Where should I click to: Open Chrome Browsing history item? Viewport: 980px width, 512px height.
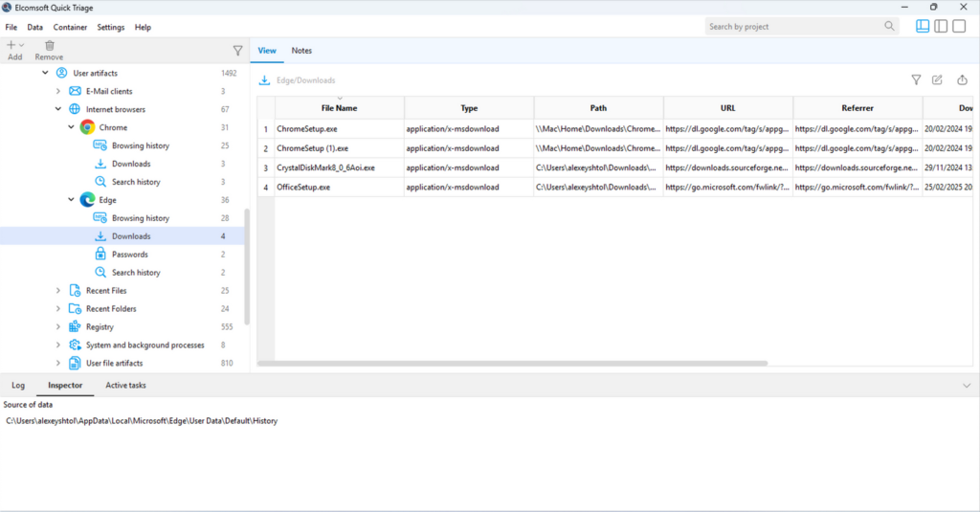pyautogui.click(x=140, y=145)
